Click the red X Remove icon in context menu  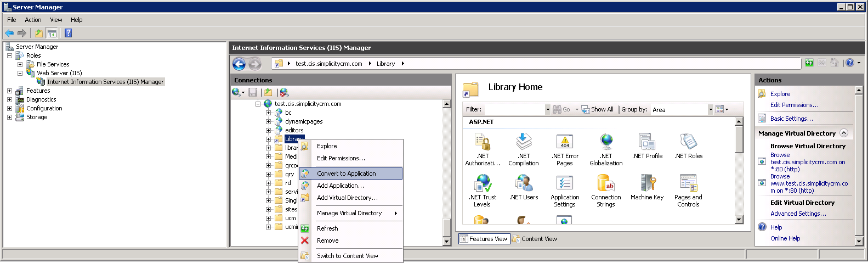click(x=305, y=240)
